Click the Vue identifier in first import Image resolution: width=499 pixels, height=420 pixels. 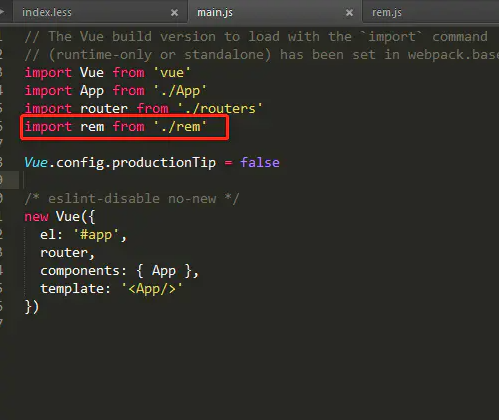pos(92,73)
